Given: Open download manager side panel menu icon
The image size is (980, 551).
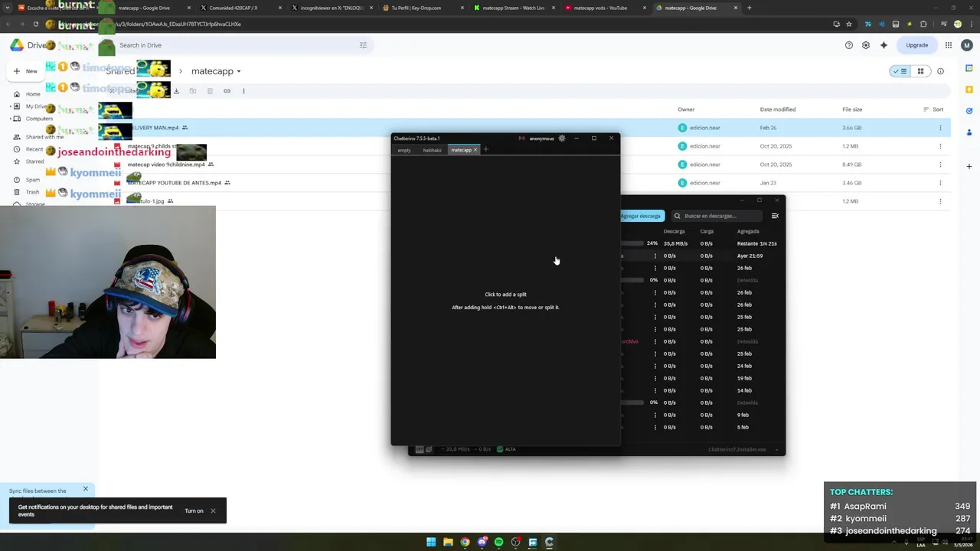Looking at the screenshot, I should 775,216.
